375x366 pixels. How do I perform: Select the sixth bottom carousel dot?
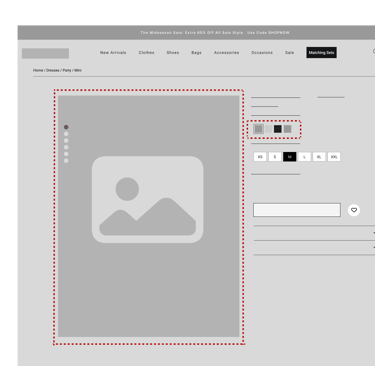66,161
